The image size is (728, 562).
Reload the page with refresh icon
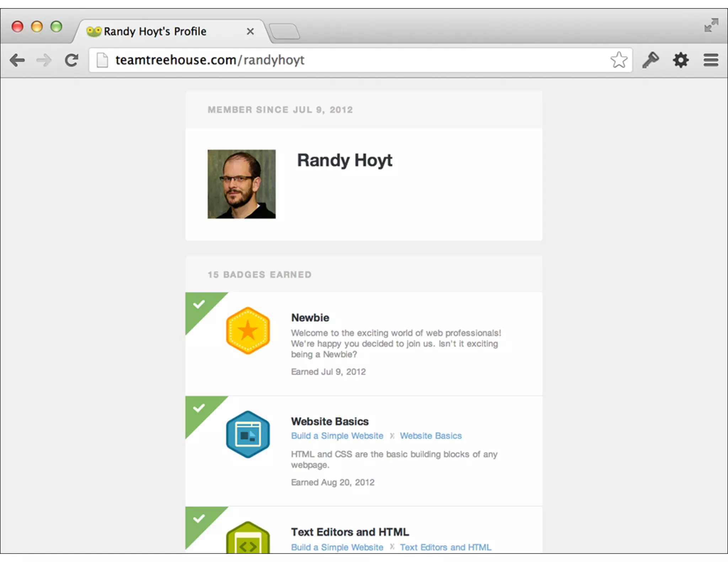pos(71,60)
